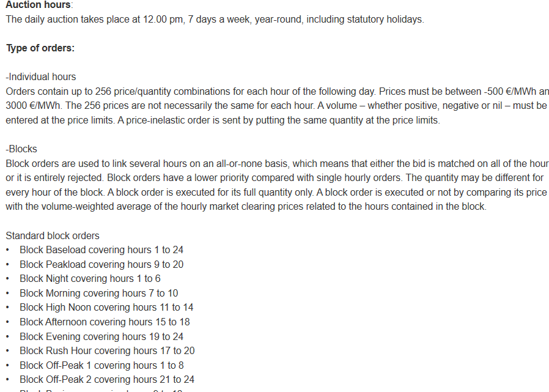
Task: Click the 'all-or-none basis' phrase
Action: (252, 164)
